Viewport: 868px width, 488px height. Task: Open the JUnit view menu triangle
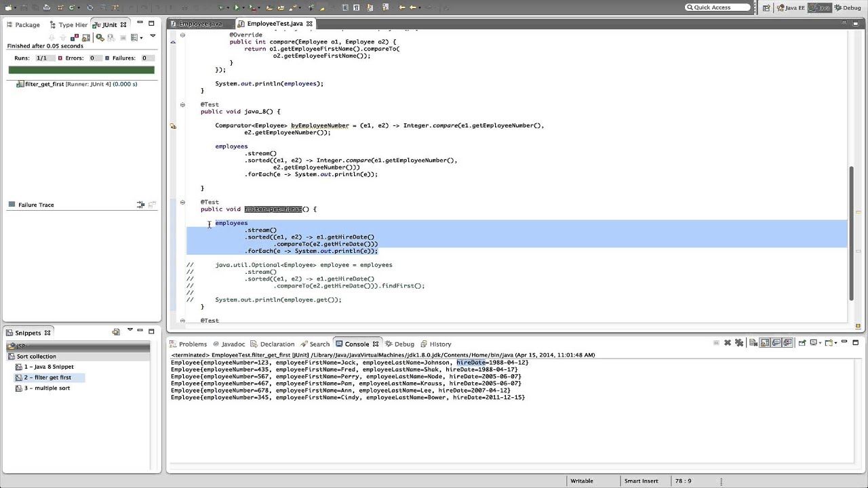pos(153,37)
